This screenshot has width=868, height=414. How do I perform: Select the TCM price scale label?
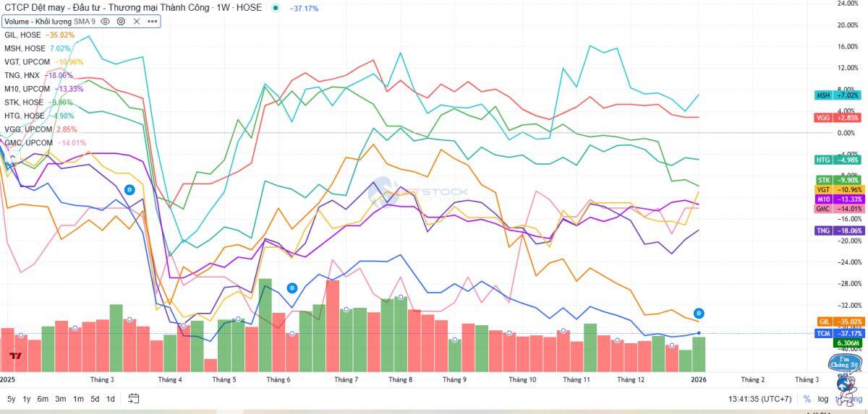[x=838, y=333]
